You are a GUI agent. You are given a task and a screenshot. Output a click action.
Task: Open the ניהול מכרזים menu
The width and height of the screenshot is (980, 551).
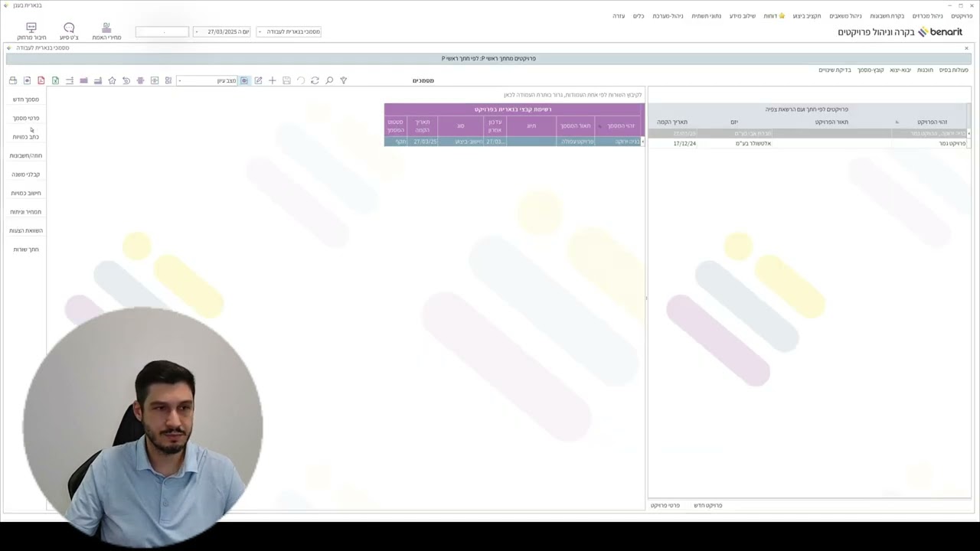tap(928, 16)
